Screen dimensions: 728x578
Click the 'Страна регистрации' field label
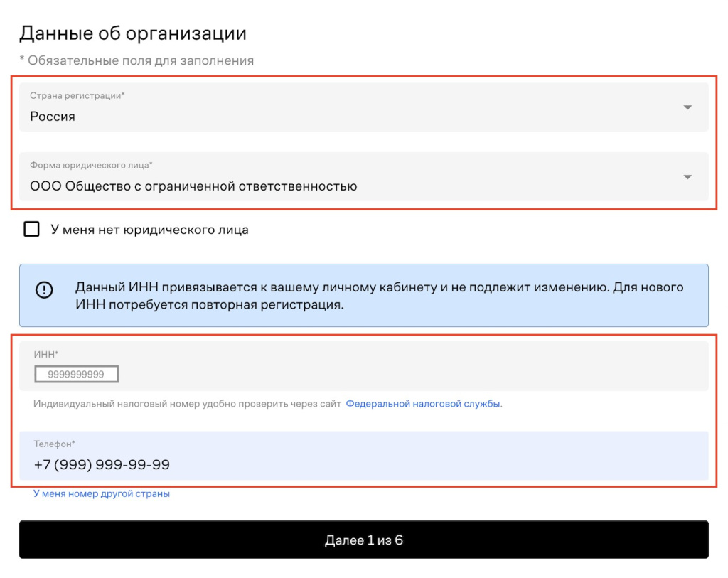pyautogui.click(x=77, y=95)
